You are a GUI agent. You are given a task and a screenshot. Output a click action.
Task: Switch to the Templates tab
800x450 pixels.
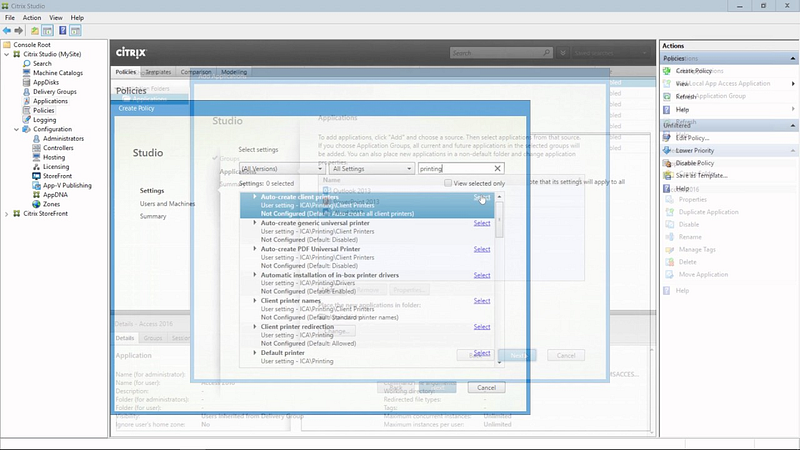[158, 72]
